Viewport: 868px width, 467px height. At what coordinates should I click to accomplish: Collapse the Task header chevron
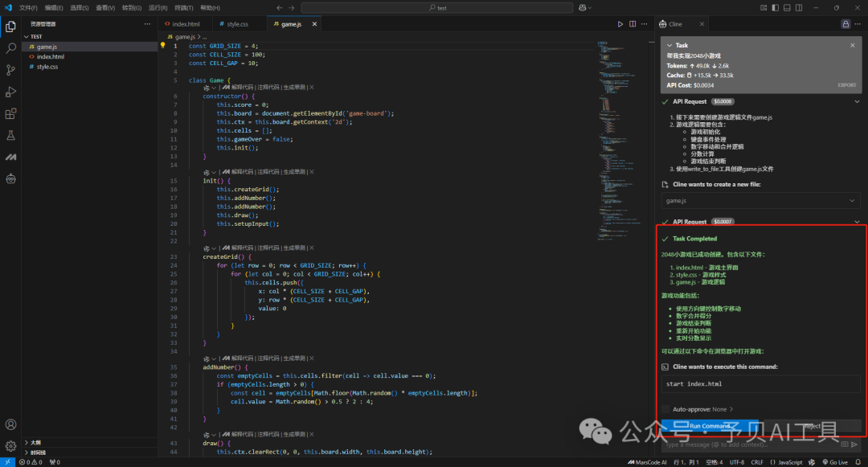point(669,45)
